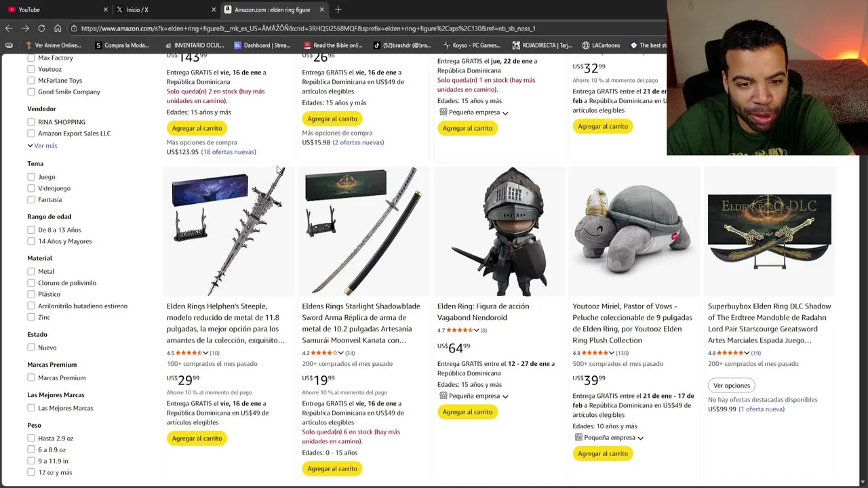Viewport: 868px width, 488px height.
Task: Expand Pequeña empresa under Vagabond Nendoroid
Action: point(474,396)
